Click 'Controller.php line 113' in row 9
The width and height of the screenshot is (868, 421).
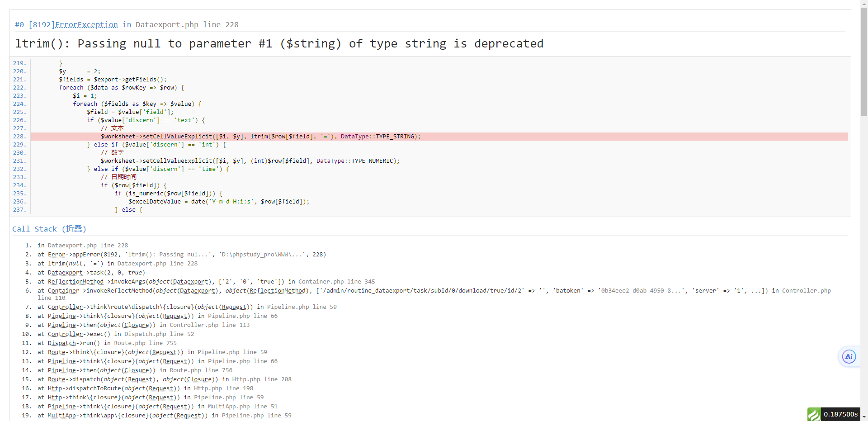(209, 325)
